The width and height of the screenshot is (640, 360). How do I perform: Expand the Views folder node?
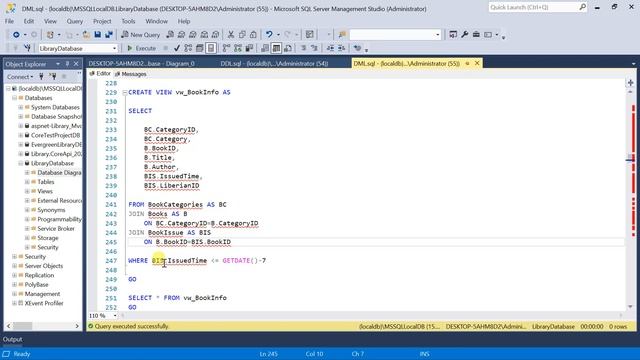click(27, 191)
